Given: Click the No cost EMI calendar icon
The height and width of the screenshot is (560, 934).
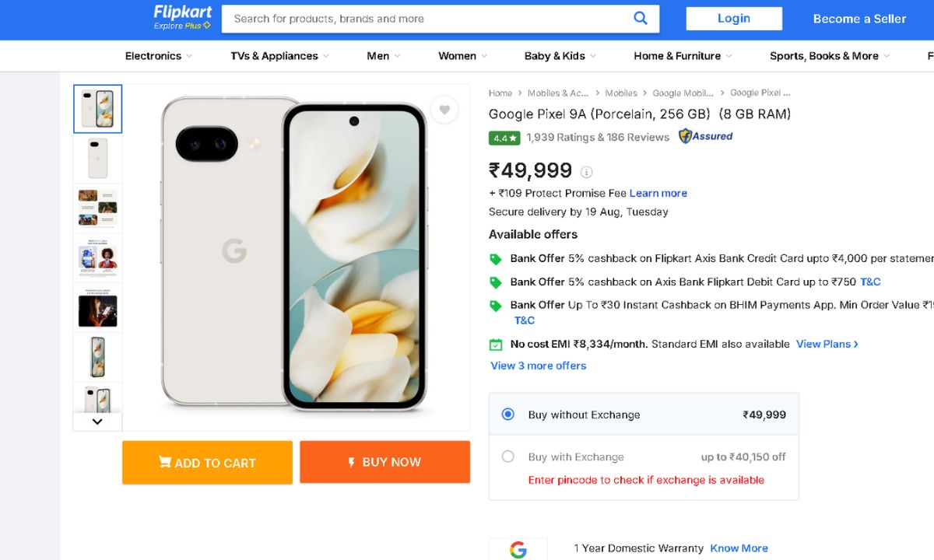Looking at the screenshot, I should 496,345.
